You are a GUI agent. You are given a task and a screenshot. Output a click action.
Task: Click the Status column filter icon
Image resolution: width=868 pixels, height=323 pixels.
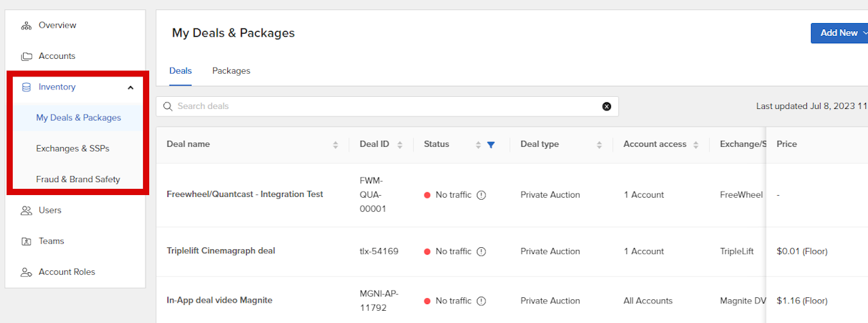coord(491,144)
